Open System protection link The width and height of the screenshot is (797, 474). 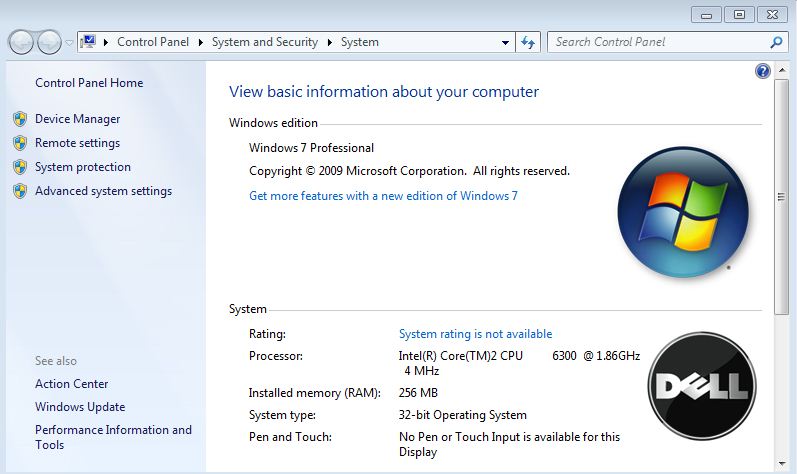pyautogui.click(x=83, y=167)
